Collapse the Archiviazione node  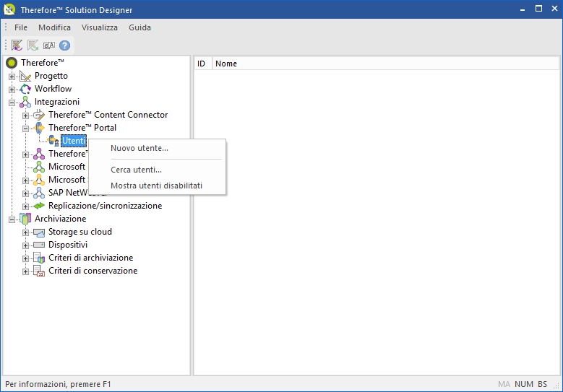tap(12, 219)
